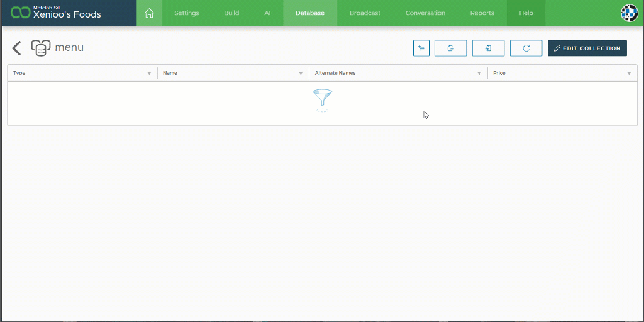644x322 pixels.
Task: Go to the Broadcast tab
Action: (x=365, y=13)
